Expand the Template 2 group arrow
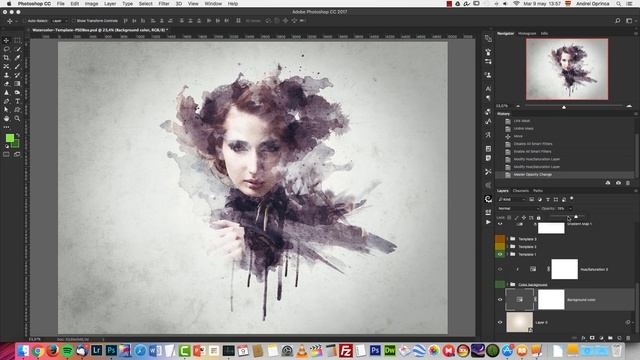640x360 pixels. point(507,247)
